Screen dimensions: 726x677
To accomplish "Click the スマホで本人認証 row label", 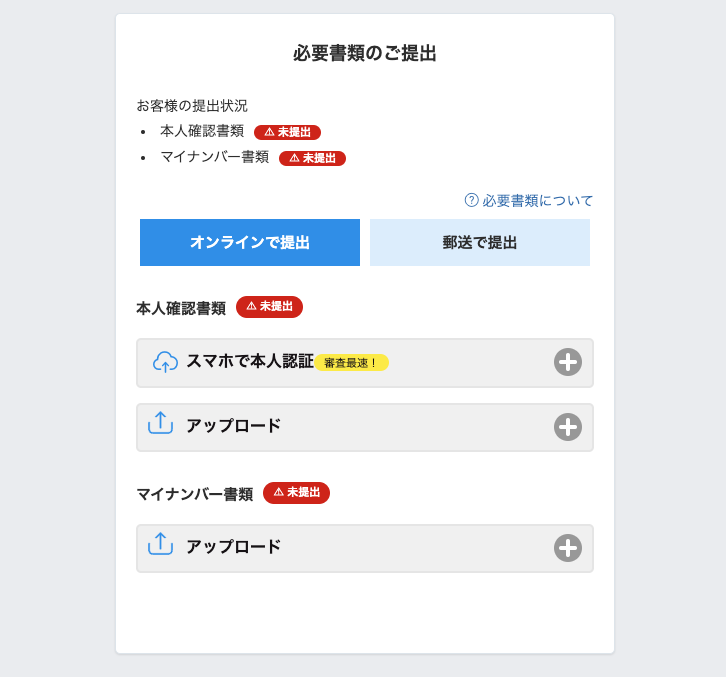I will [x=249, y=361].
